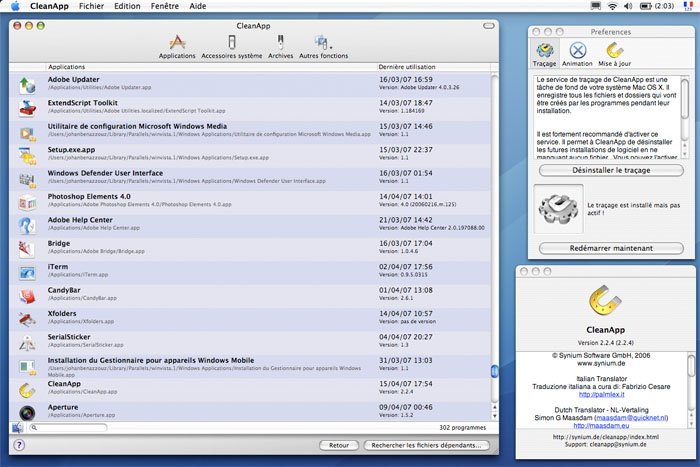Open the Aide menu
The height and width of the screenshot is (467, 700).
coord(197,6)
